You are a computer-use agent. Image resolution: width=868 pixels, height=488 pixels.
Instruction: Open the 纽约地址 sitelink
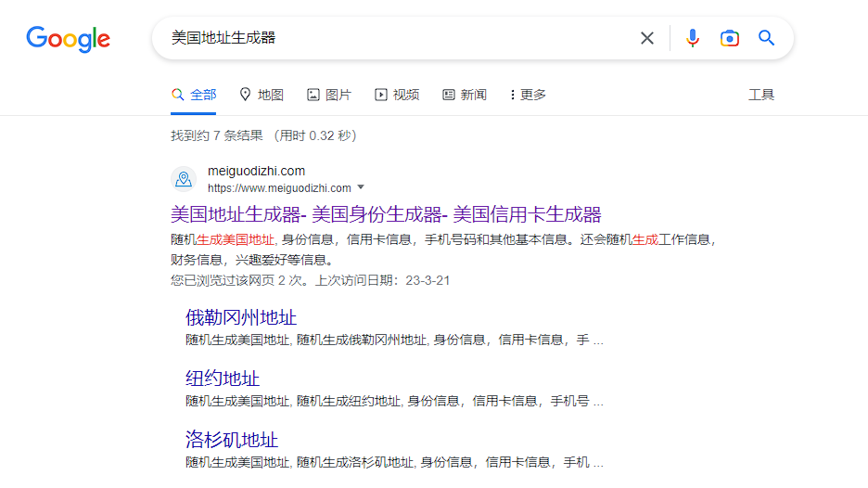pyautogui.click(x=223, y=379)
